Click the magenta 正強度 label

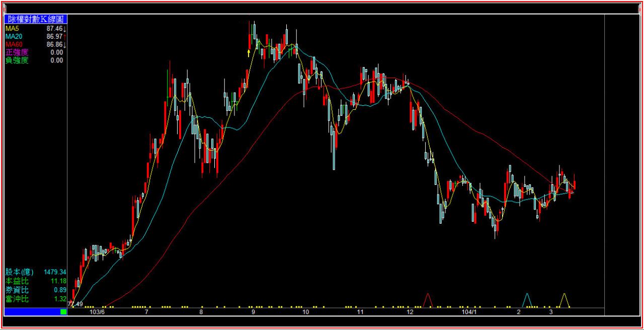[17, 52]
